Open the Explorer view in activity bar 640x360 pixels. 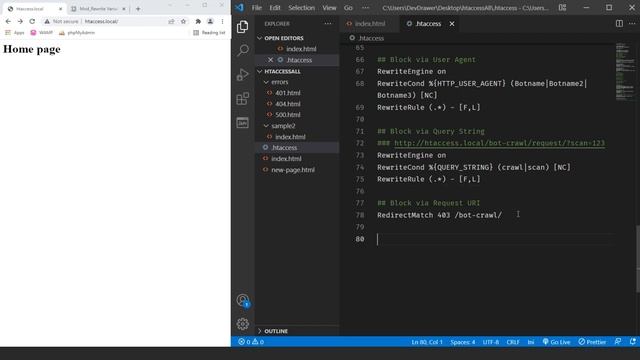click(242, 27)
